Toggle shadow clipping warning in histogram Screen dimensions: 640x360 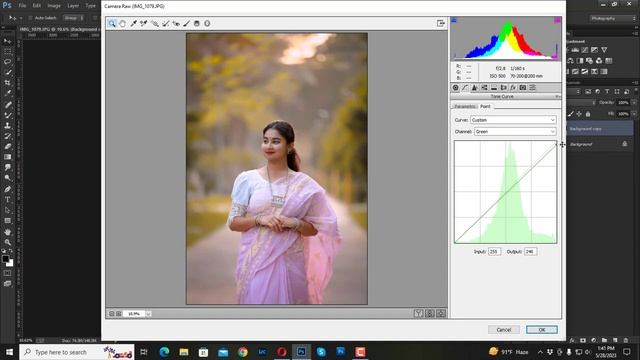click(x=454, y=20)
